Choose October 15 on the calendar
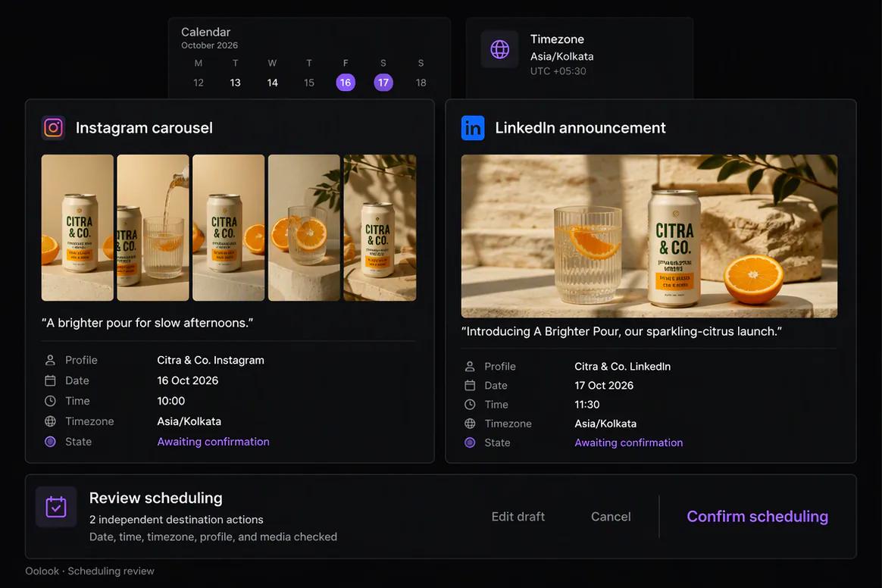 click(x=309, y=83)
